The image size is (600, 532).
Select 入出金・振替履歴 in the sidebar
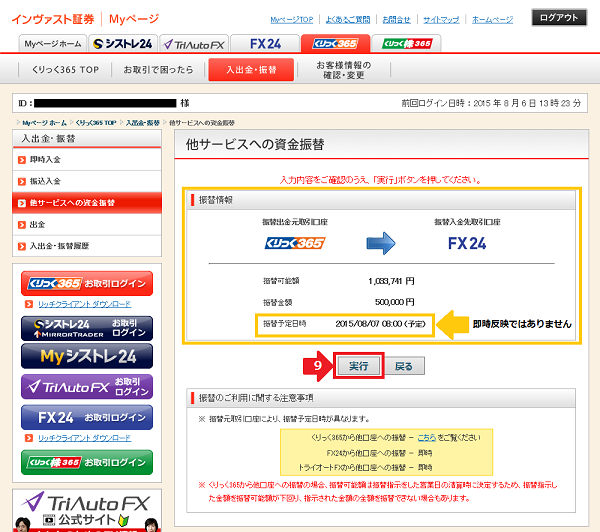[x=87, y=246]
